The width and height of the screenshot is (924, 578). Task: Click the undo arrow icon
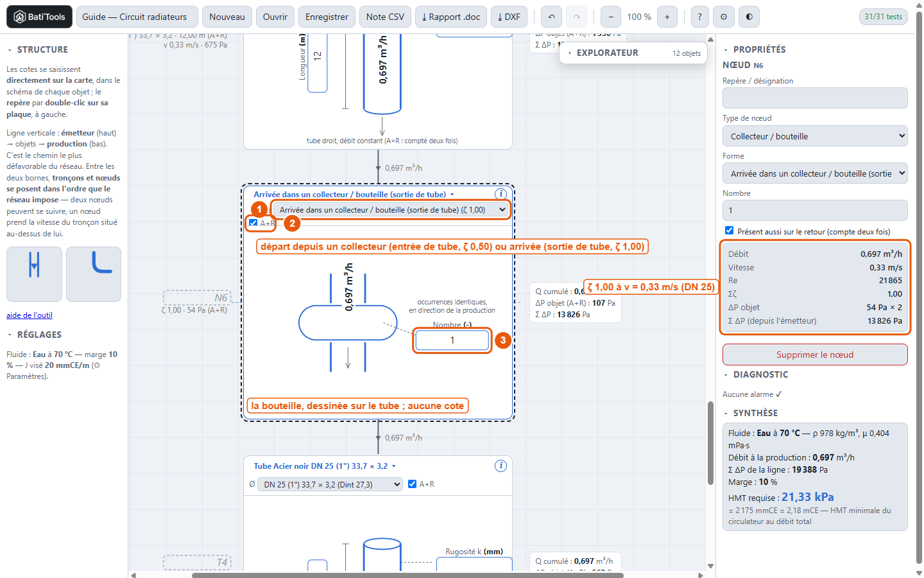tap(551, 17)
